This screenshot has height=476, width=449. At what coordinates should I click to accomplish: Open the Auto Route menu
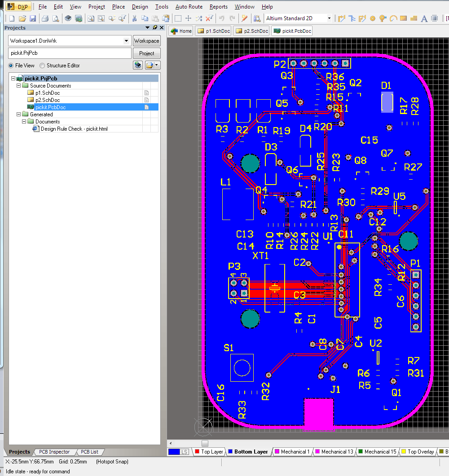189,6
